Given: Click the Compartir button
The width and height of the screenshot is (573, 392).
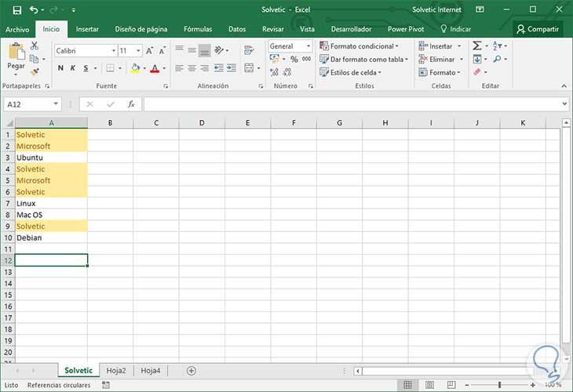Looking at the screenshot, I should [538, 29].
